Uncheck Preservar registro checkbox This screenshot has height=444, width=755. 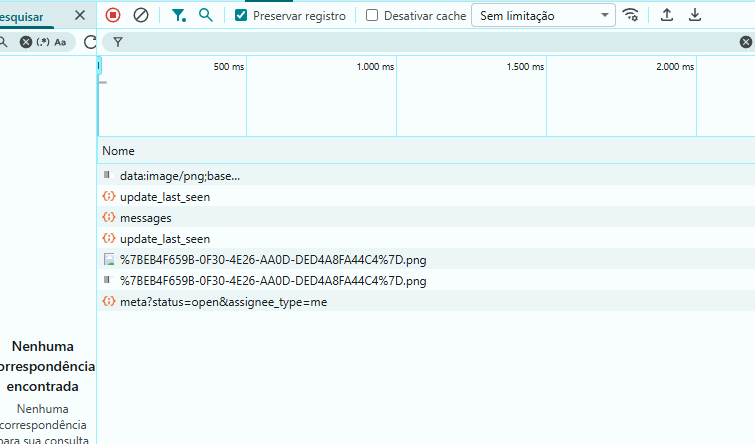[x=241, y=15]
